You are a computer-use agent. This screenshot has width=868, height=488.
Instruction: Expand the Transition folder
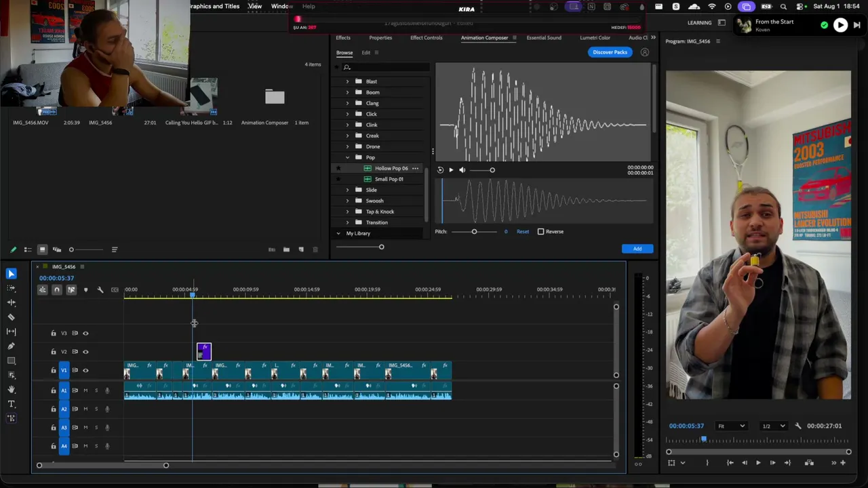point(348,222)
